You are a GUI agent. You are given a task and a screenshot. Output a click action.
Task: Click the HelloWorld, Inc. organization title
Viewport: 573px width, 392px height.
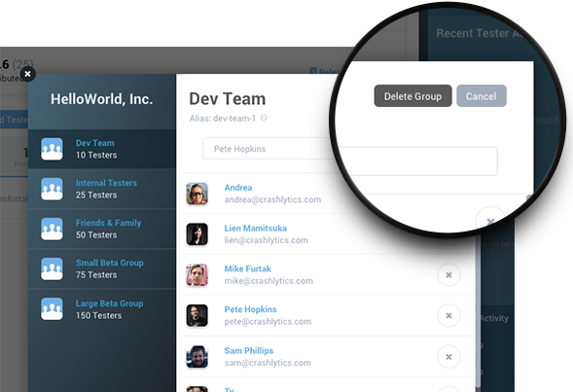pyautogui.click(x=101, y=99)
